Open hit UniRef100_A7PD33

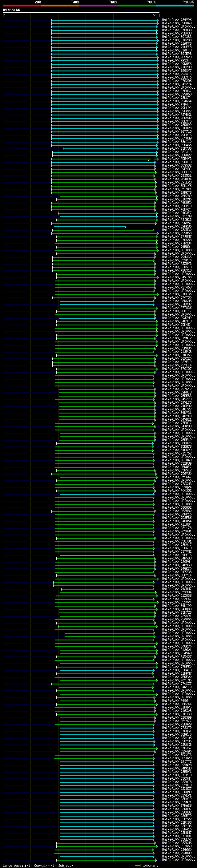(x=177, y=30)
